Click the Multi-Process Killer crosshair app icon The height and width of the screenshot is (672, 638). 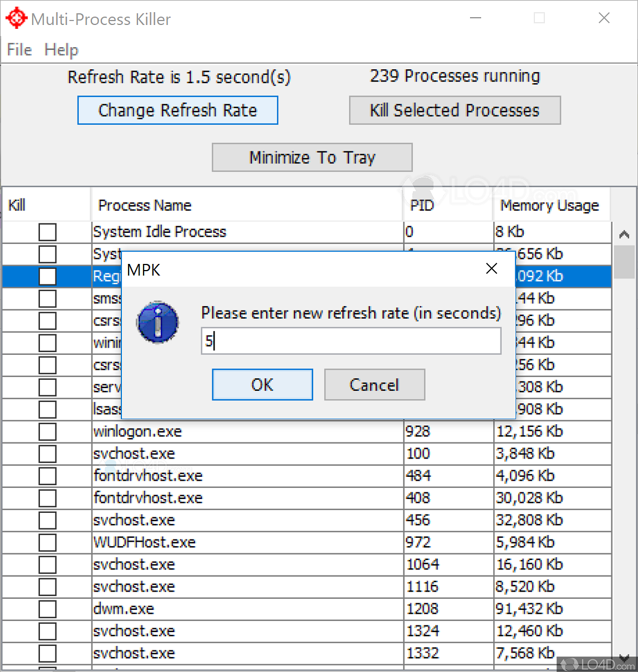(16, 18)
